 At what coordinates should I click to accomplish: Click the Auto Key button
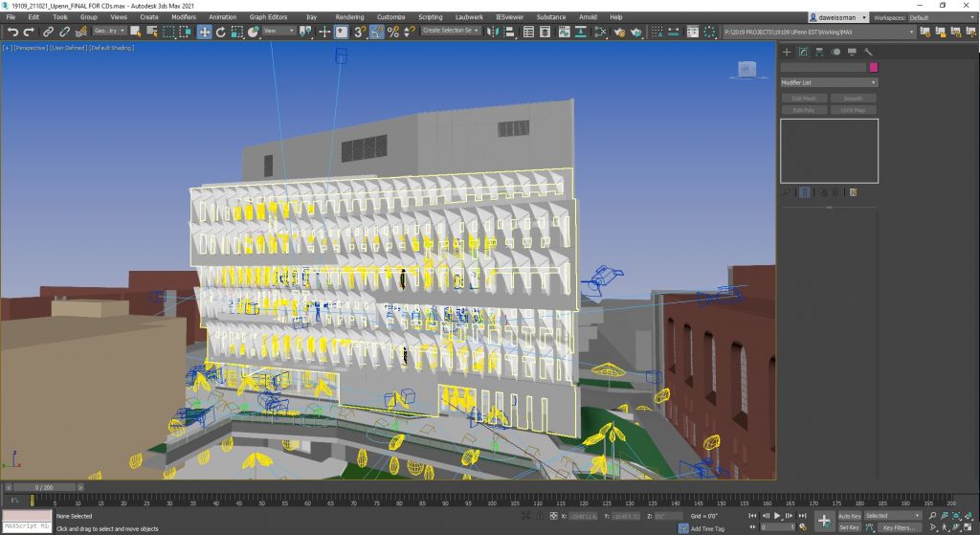(850, 516)
